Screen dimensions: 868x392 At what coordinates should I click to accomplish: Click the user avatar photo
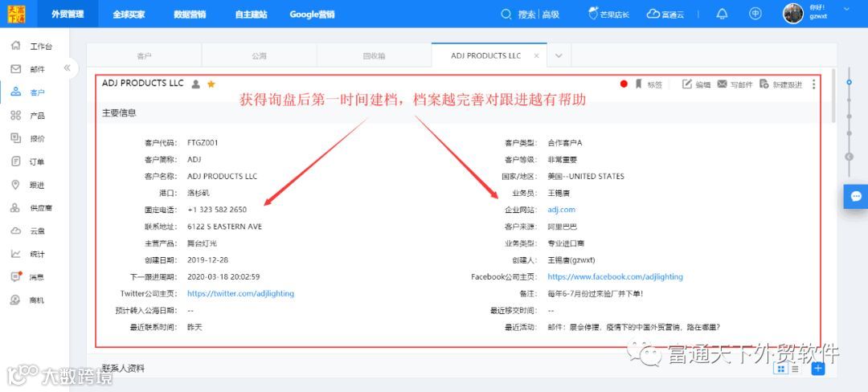(x=792, y=14)
